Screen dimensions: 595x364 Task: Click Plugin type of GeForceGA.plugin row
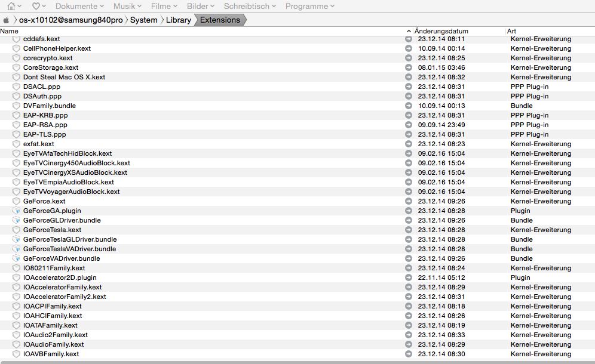[520, 211]
